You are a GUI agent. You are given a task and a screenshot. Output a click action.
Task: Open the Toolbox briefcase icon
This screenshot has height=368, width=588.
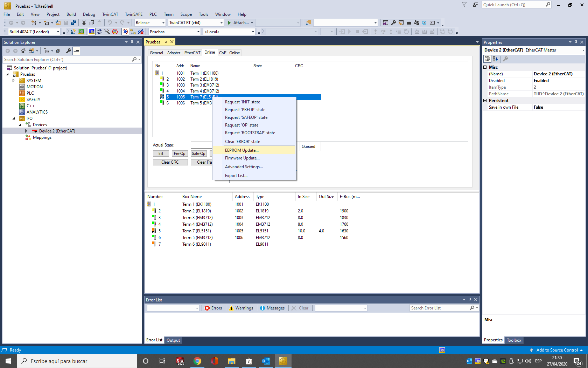(x=409, y=23)
